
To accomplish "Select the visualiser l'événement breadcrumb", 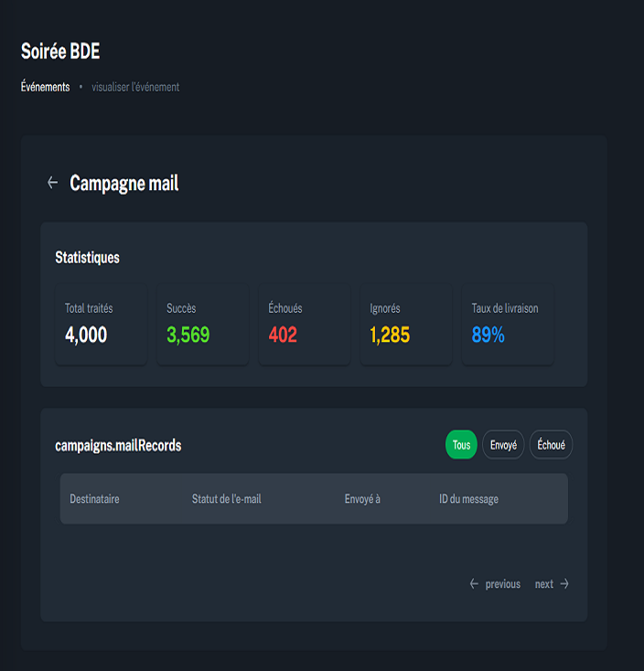I will coord(135,87).
